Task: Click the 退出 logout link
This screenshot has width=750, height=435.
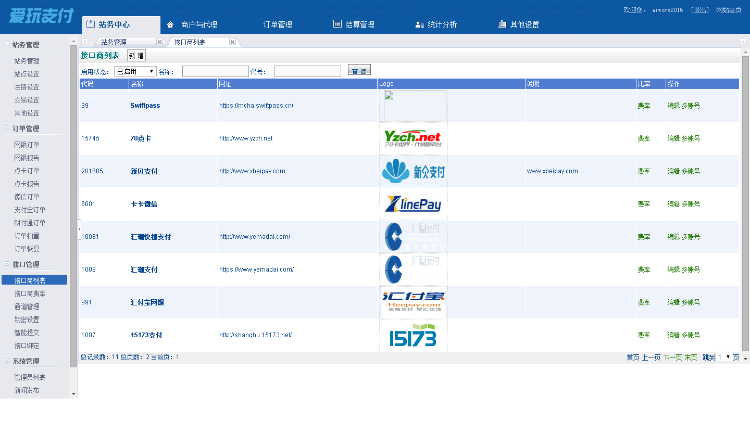Action: pyautogui.click(x=700, y=10)
